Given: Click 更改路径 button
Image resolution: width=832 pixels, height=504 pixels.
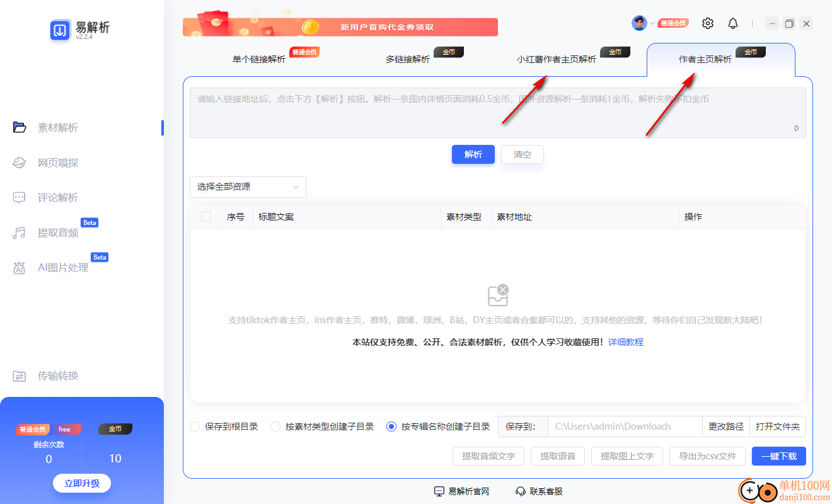Looking at the screenshot, I should [x=726, y=427].
